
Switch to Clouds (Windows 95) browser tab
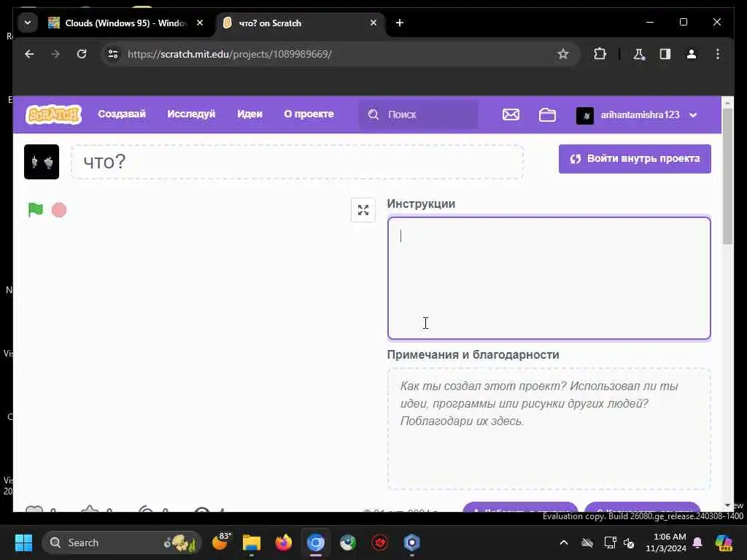click(x=125, y=23)
